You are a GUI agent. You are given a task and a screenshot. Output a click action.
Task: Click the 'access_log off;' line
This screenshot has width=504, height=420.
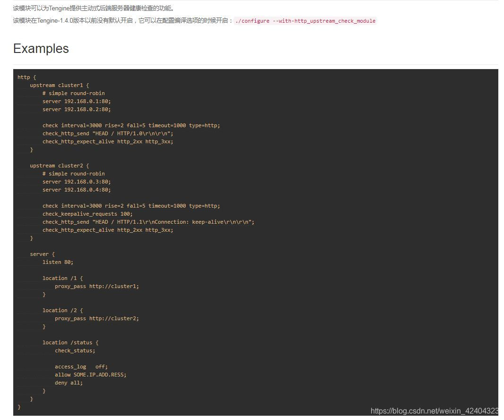(81, 367)
